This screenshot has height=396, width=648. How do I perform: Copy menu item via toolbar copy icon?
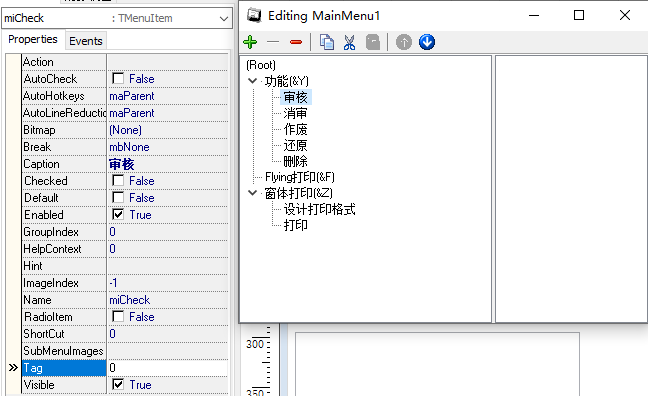point(327,42)
